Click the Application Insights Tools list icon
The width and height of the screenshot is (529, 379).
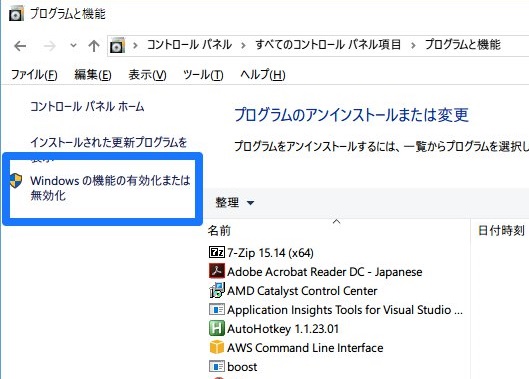tap(217, 309)
